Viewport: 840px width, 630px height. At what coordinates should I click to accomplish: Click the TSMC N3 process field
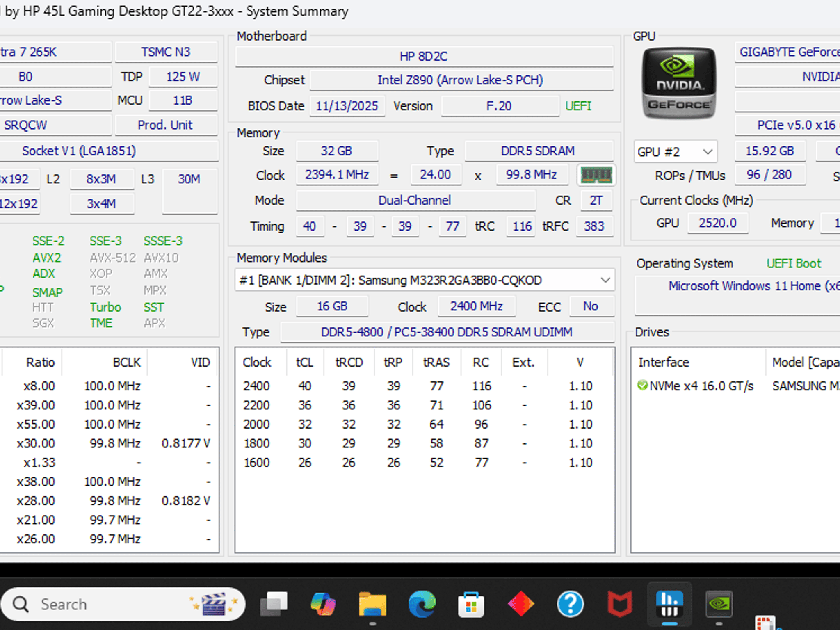tap(166, 52)
